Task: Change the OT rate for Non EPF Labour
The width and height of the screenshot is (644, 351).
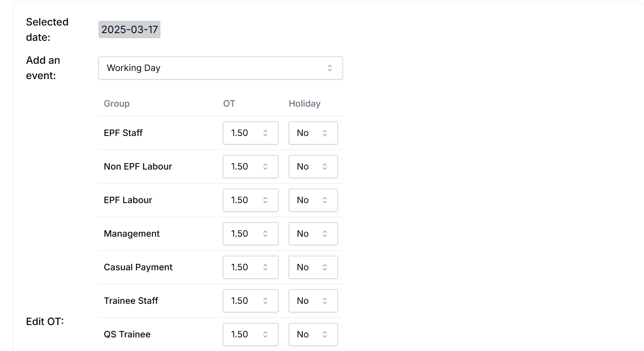Action: point(250,167)
